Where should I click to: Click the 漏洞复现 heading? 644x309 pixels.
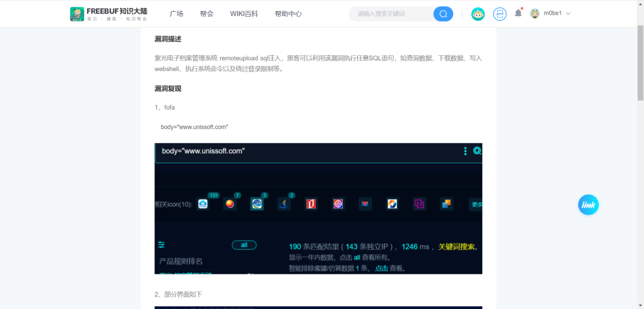168,89
